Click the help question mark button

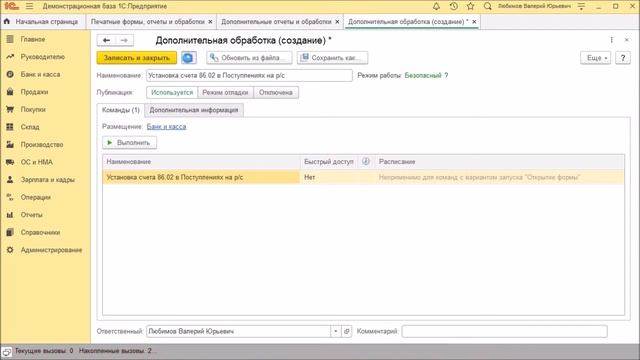point(622,58)
